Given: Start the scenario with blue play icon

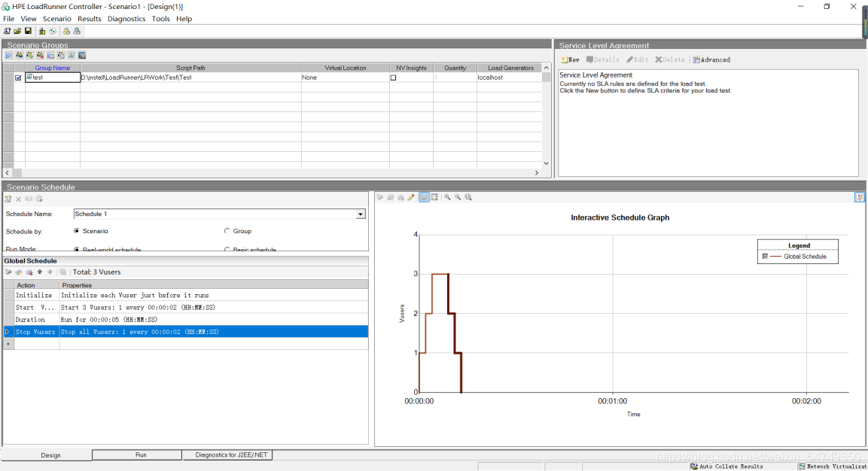Looking at the screenshot, I should (x=9, y=56).
